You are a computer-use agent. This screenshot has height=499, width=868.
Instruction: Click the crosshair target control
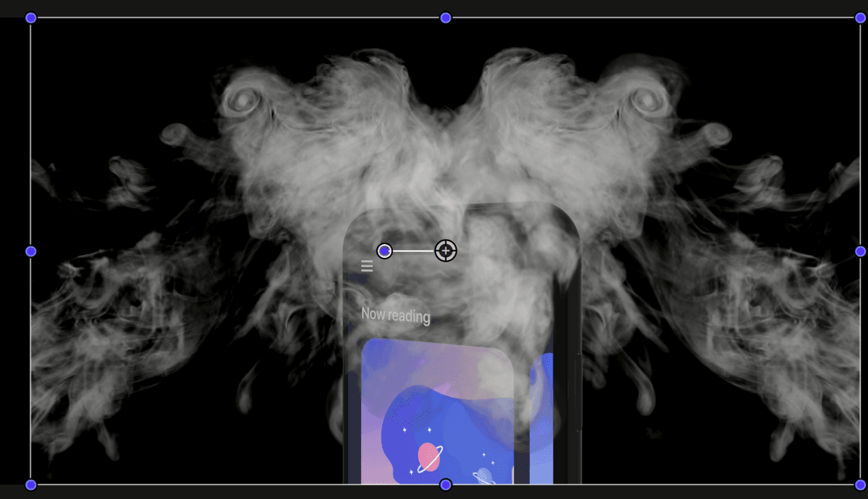tap(445, 250)
